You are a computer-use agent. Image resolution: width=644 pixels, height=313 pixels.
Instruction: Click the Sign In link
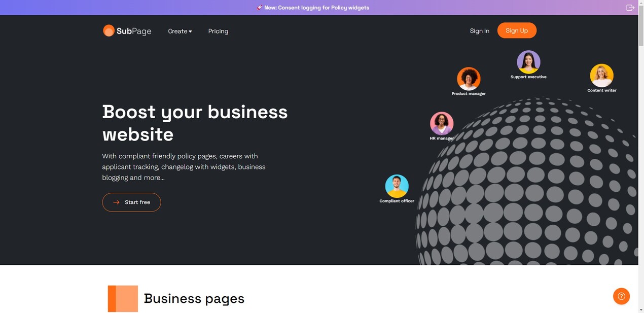(x=479, y=30)
